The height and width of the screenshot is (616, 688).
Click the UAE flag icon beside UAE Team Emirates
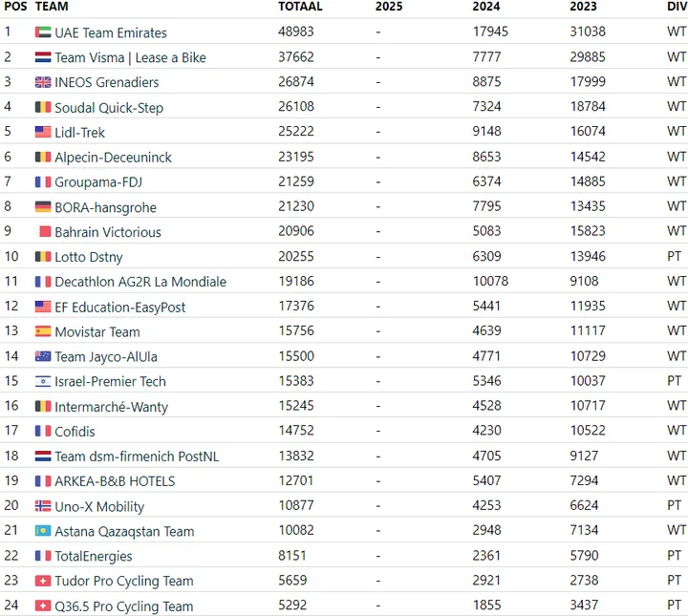coord(43,32)
